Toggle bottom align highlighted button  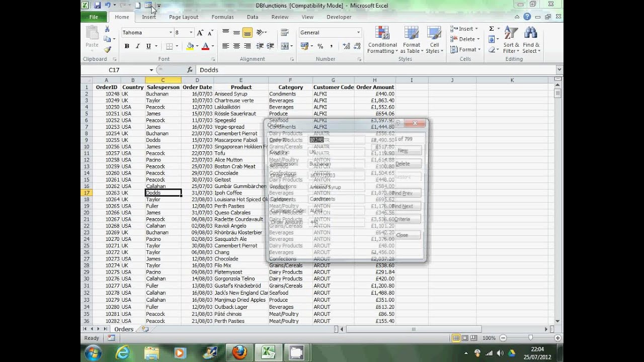click(x=247, y=33)
